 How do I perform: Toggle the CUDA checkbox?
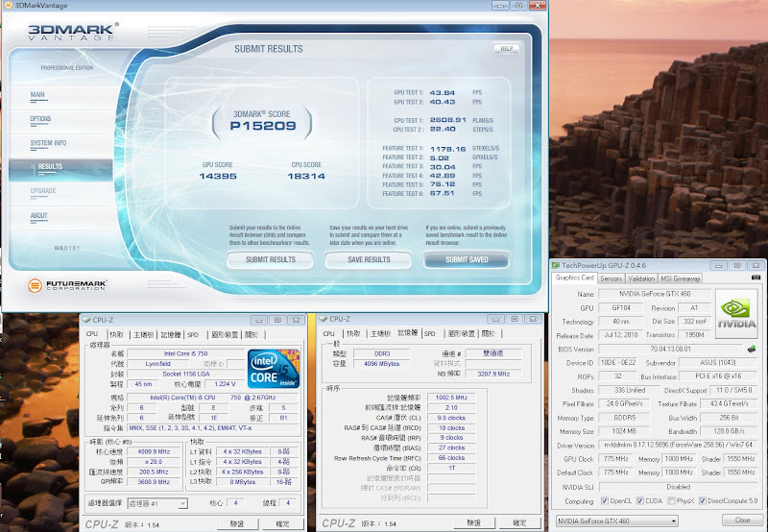point(640,500)
